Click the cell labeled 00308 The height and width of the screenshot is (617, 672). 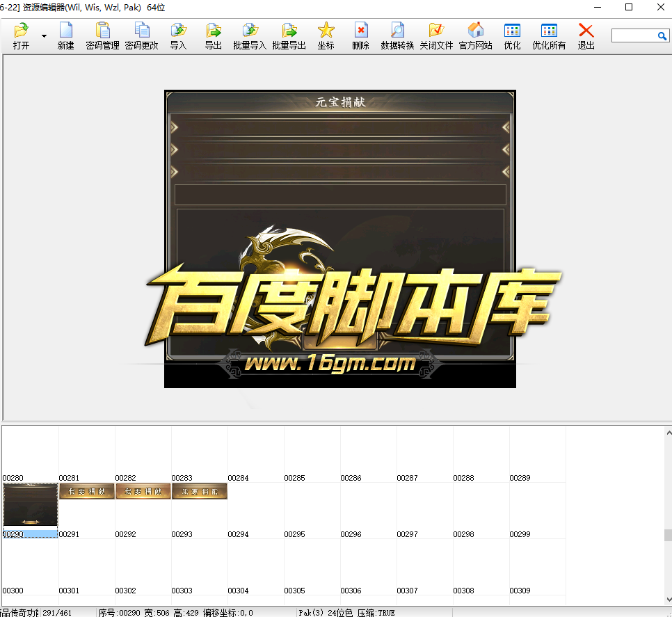point(481,567)
